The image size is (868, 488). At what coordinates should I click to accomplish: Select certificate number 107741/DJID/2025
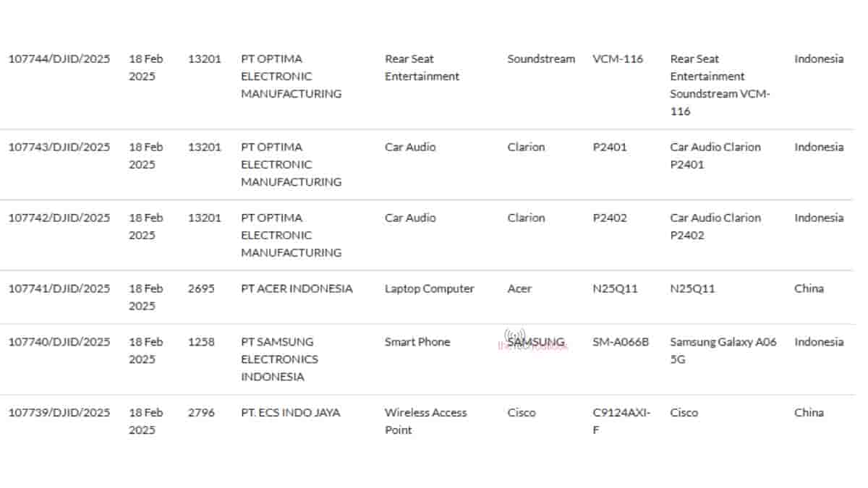(59, 289)
